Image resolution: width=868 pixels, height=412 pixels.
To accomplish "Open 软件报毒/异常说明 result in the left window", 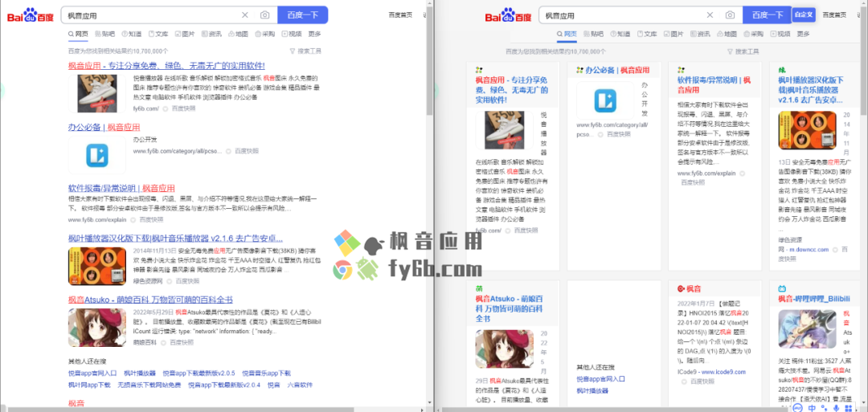I will pos(121,188).
